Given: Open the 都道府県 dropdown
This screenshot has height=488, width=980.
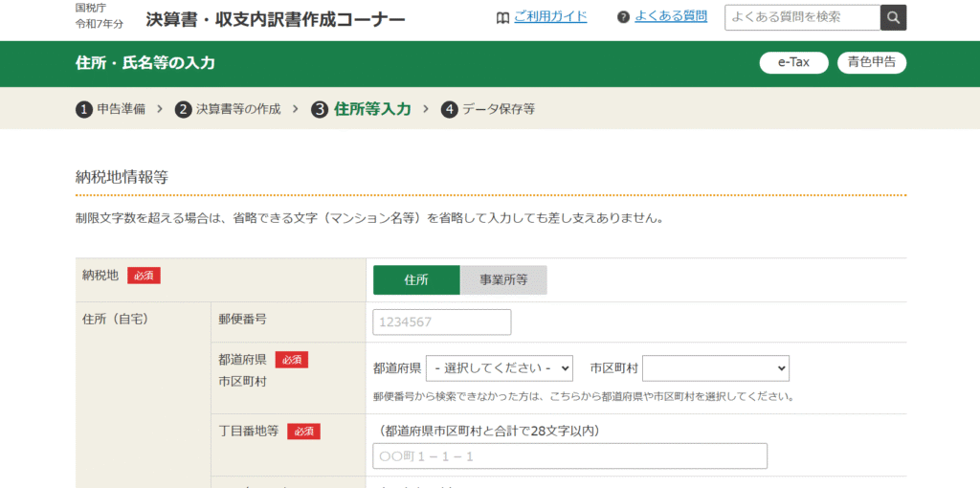Looking at the screenshot, I should point(499,368).
